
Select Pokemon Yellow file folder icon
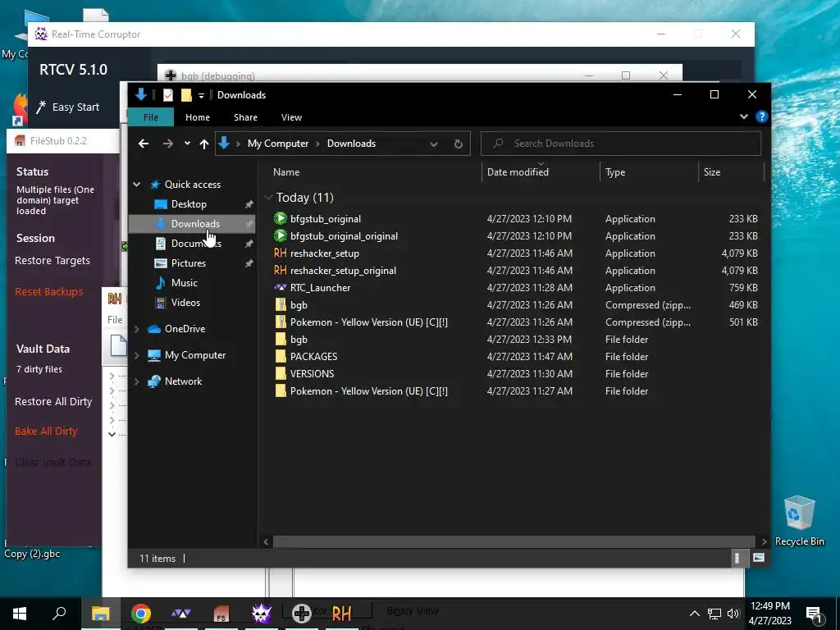click(x=281, y=390)
